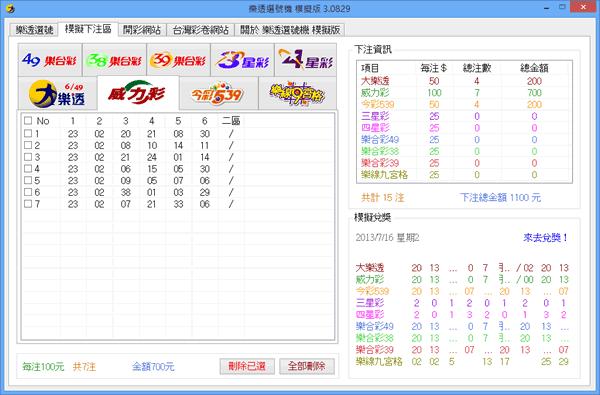Switch to the 樂透選號 tab
Screen dimensions: 600x395
pos(34,30)
